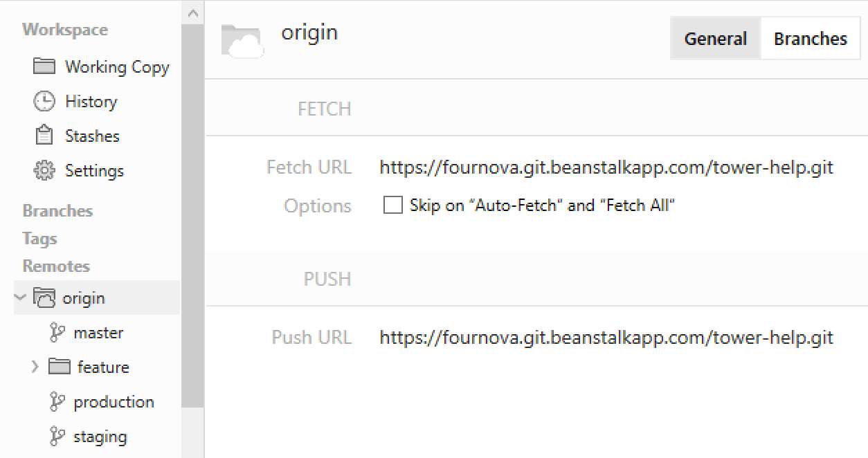
Task: Click the Settings gear icon
Action: [44, 170]
